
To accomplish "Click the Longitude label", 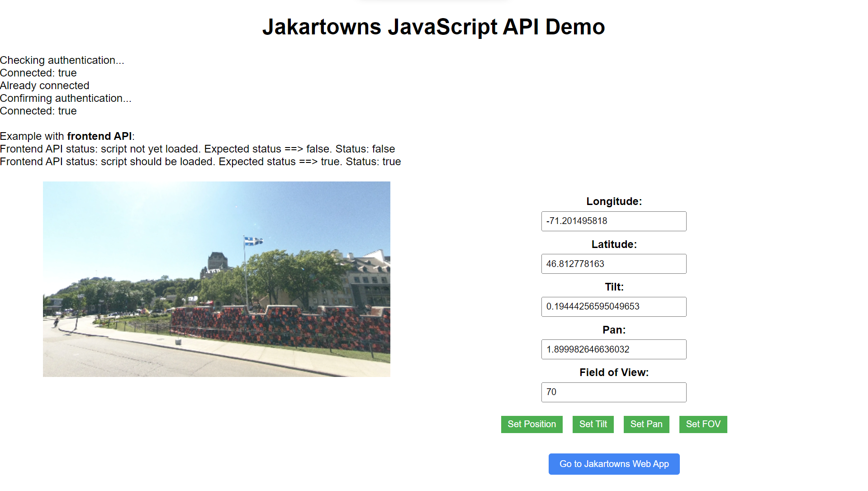I will pos(614,201).
